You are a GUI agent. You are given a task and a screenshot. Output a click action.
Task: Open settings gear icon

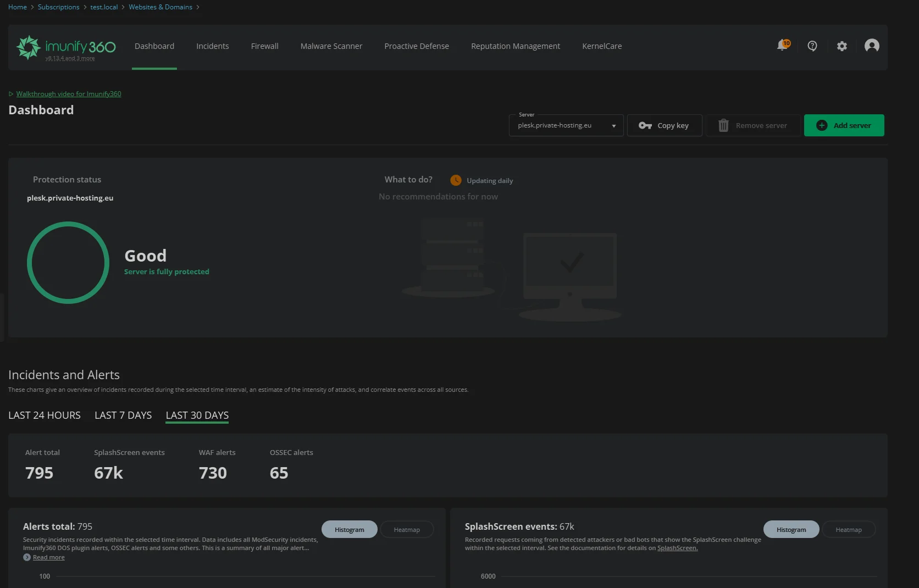click(842, 46)
